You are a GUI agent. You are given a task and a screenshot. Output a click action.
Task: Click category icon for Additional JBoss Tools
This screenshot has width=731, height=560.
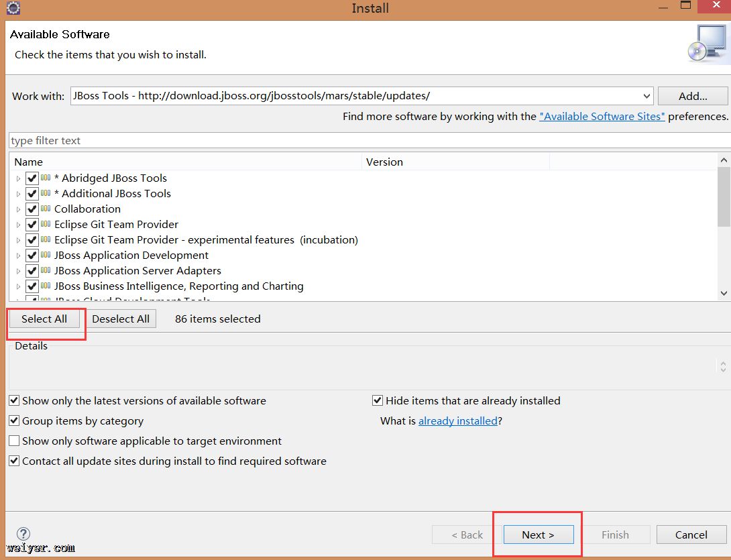46,193
